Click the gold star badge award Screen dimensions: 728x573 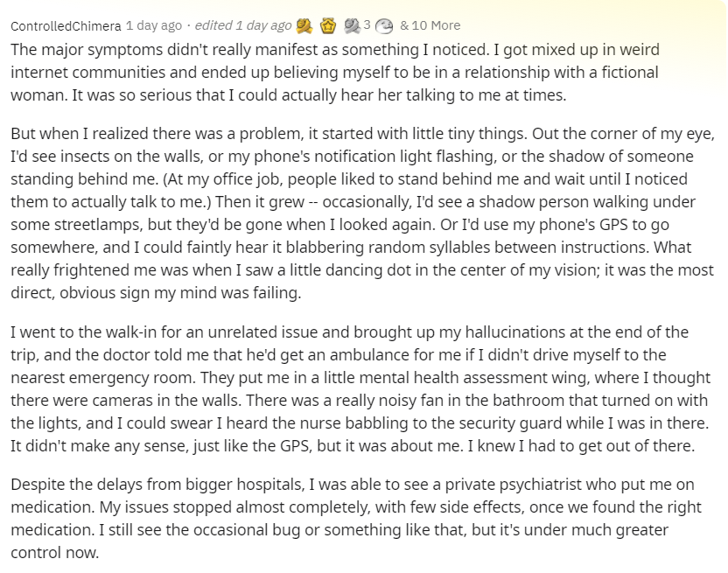coord(328,26)
